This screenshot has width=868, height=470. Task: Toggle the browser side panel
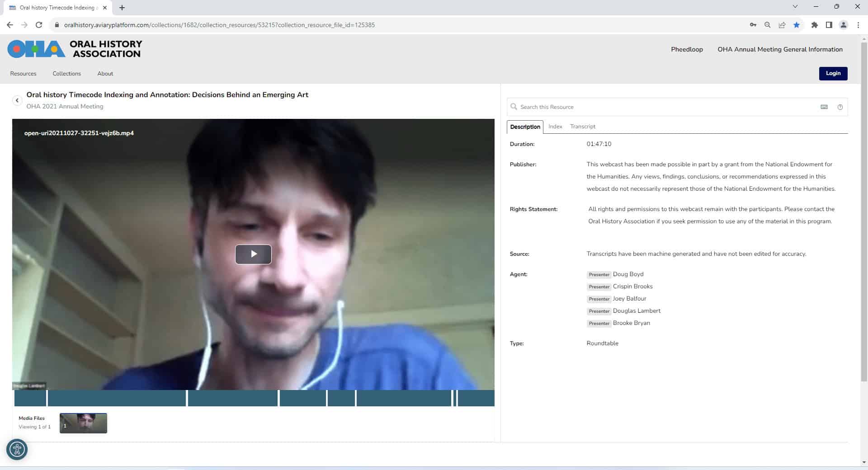point(829,25)
